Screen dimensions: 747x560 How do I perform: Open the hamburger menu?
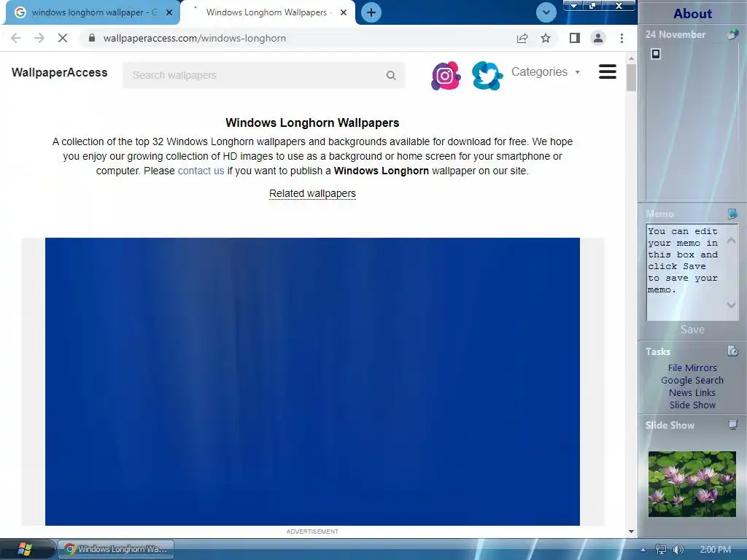click(608, 72)
